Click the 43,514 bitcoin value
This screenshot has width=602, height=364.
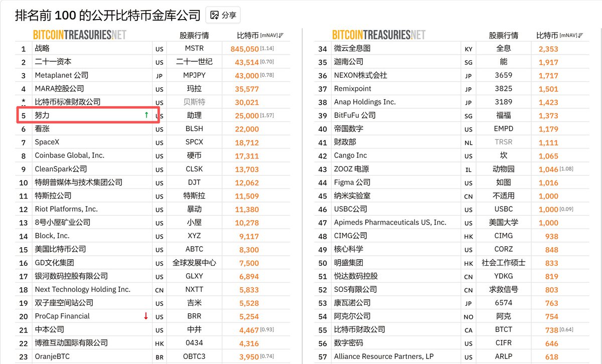pos(247,62)
